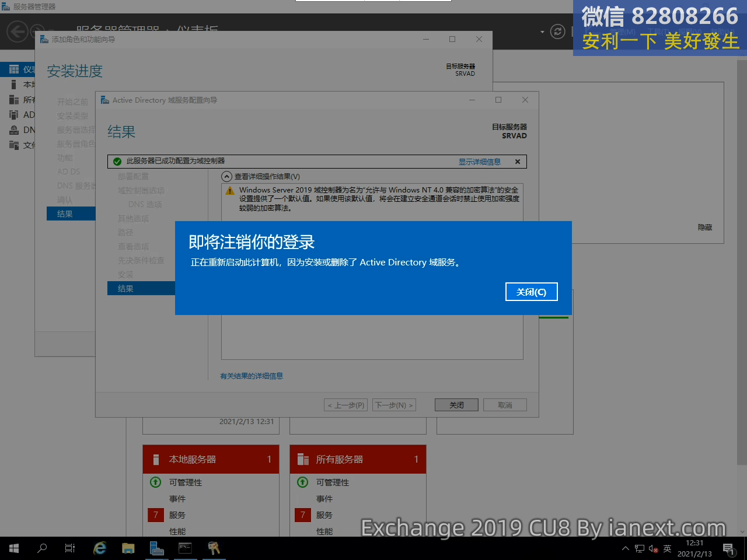Open the 本地服务器 tile header

click(x=211, y=459)
